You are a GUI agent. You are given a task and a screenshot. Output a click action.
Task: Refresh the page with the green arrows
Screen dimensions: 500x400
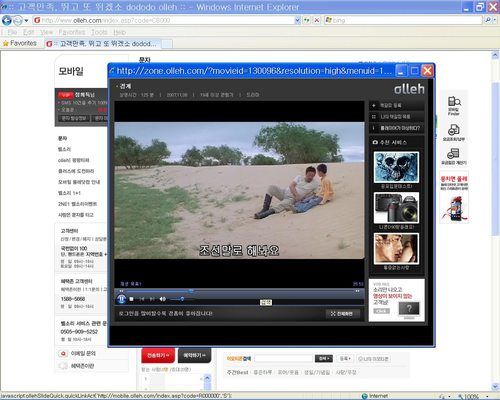(307, 20)
